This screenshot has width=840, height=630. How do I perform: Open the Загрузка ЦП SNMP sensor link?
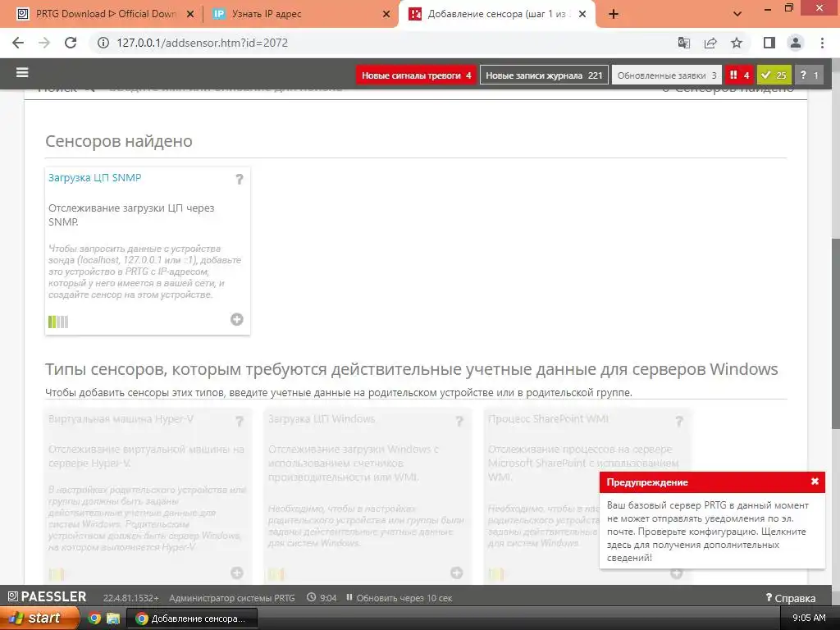click(95, 177)
